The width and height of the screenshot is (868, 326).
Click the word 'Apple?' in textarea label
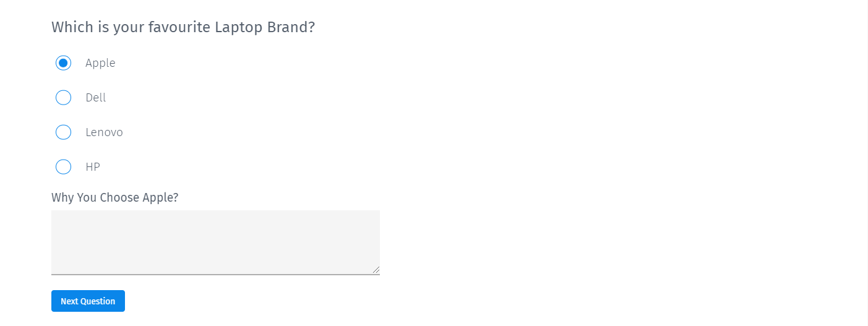pos(161,197)
